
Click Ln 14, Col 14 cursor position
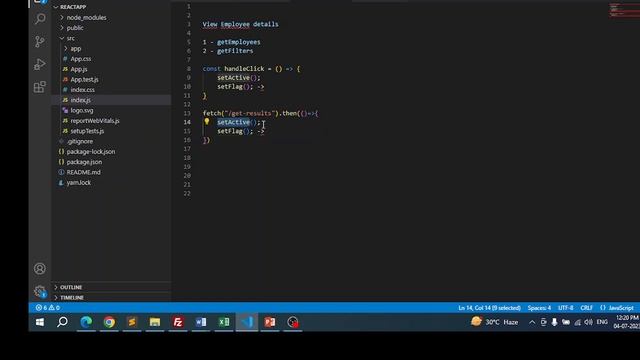pos(489,308)
